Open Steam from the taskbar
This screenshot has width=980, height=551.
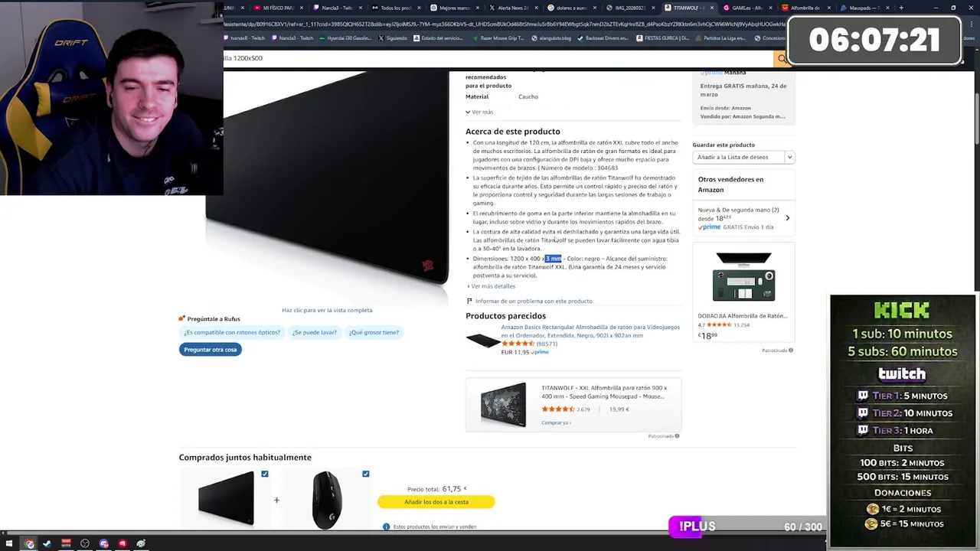47,544
